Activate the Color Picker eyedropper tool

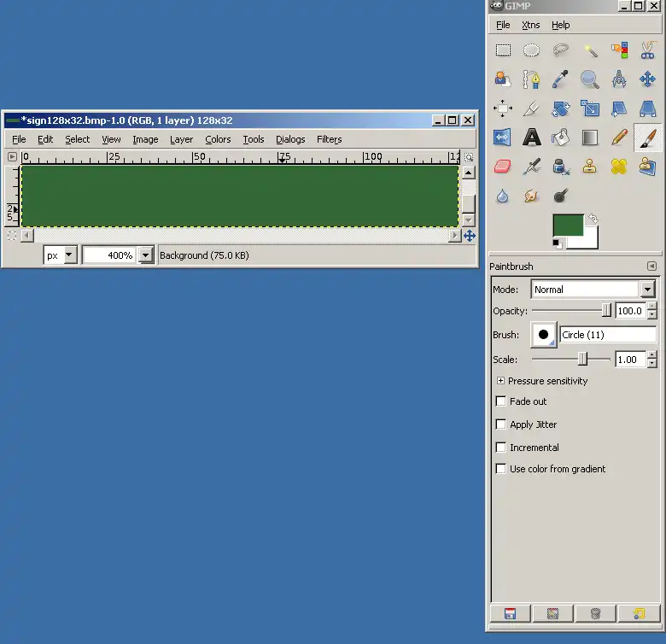click(x=560, y=79)
